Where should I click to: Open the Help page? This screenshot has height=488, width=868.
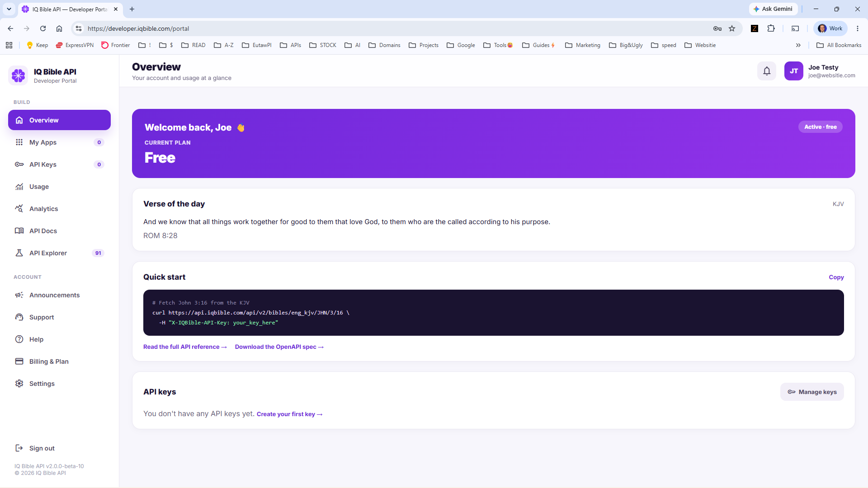click(x=59, y=339)
